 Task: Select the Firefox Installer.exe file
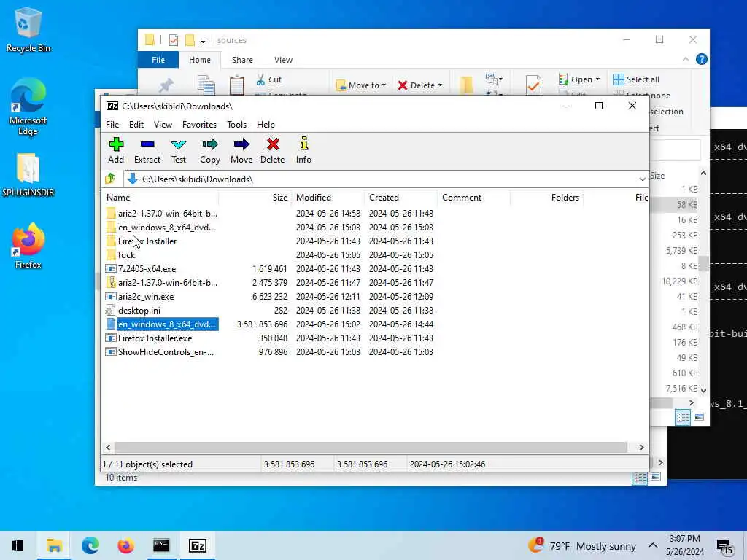point(155,338)
